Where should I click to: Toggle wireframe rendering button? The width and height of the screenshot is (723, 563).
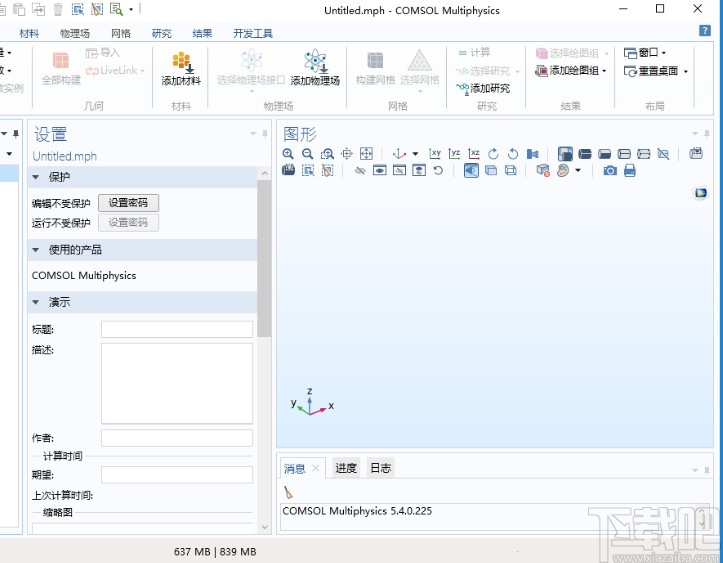[510, 171]
